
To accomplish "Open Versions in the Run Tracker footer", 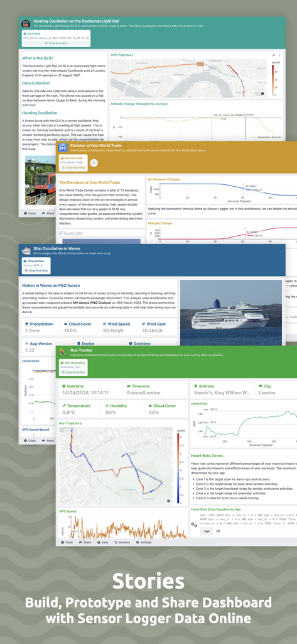I will 122,542.
